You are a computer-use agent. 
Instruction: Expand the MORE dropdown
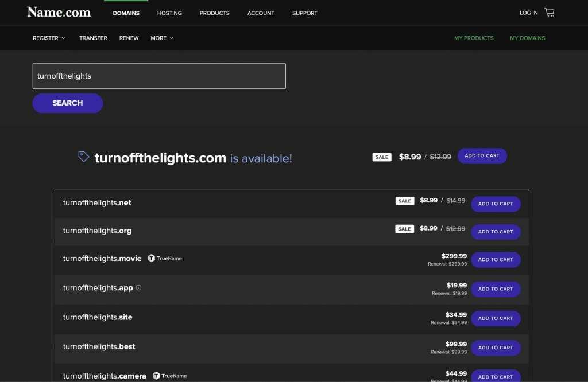(162, 38)
